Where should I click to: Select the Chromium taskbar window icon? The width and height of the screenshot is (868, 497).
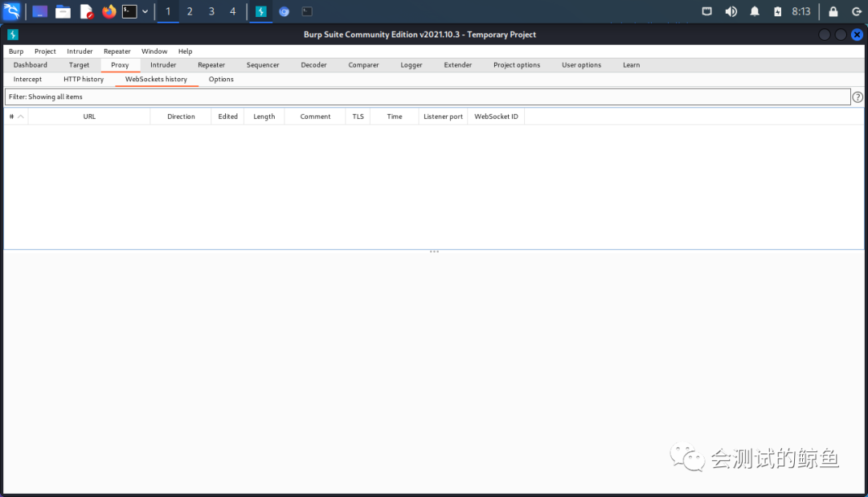pyautogui.click(x=284, y=11)
